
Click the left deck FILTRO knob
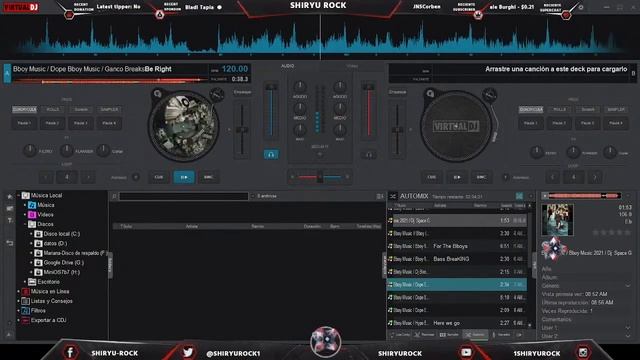(29, 151)
